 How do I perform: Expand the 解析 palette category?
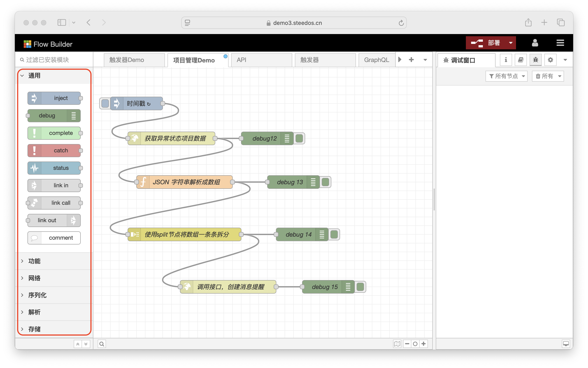(54, 312)
